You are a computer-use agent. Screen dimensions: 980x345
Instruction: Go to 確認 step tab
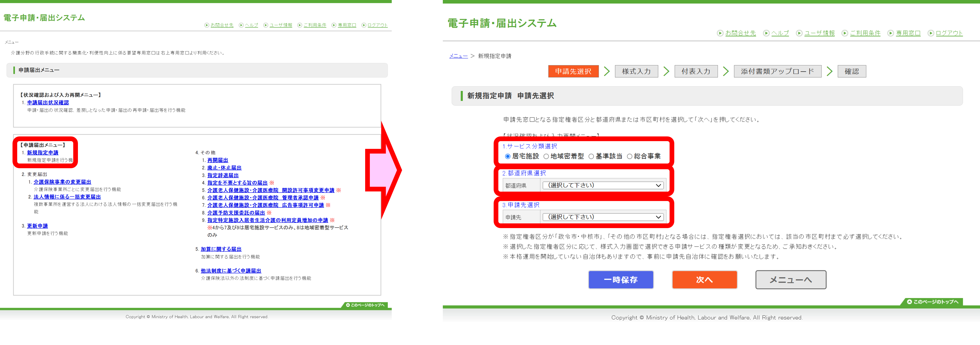pos(852,71)
